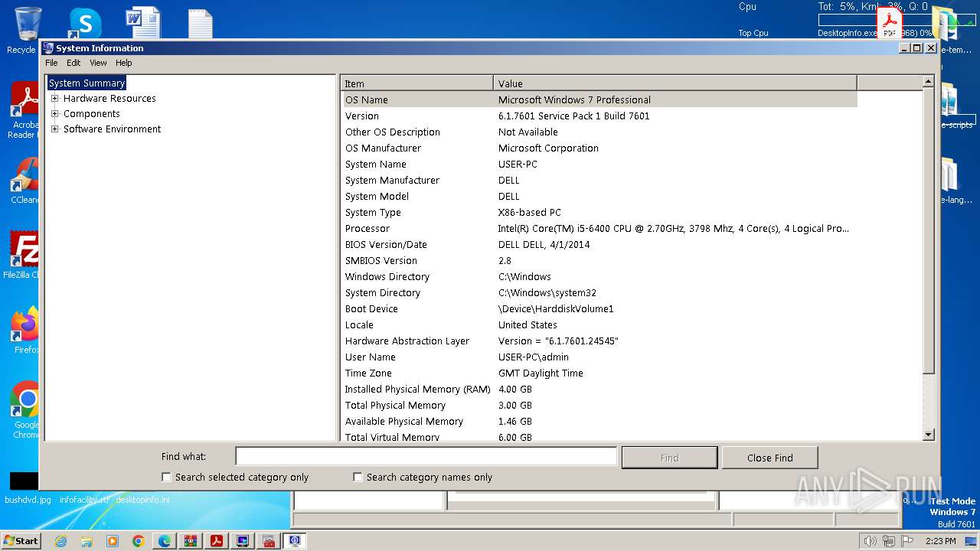Open Action Center flag icon
The width and height of the screenshot is (980, 551).
907,541
